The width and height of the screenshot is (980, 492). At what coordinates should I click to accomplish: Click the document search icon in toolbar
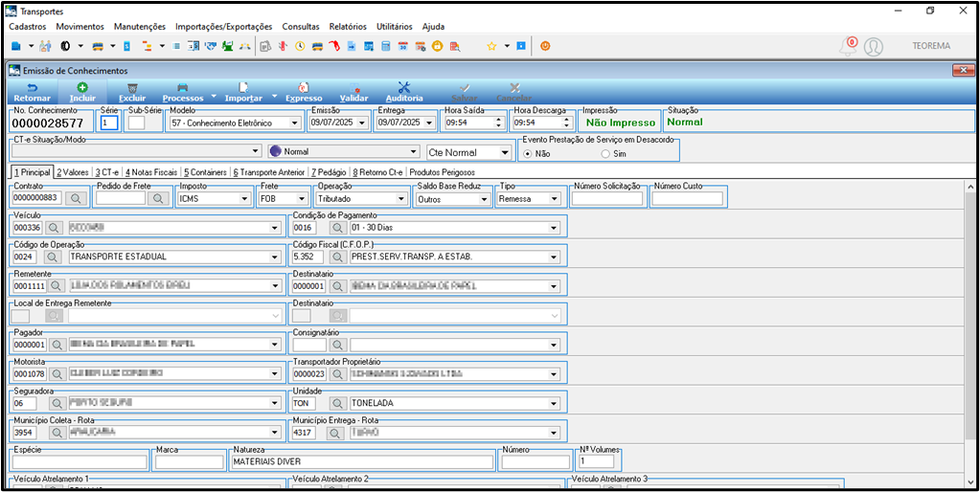455,46
